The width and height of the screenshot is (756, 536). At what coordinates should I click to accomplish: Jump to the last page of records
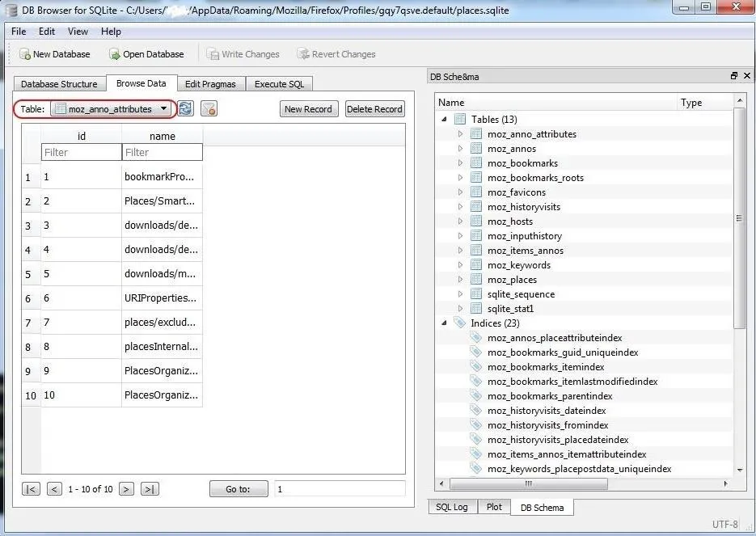pyautogui.click(x=150, y=489)
